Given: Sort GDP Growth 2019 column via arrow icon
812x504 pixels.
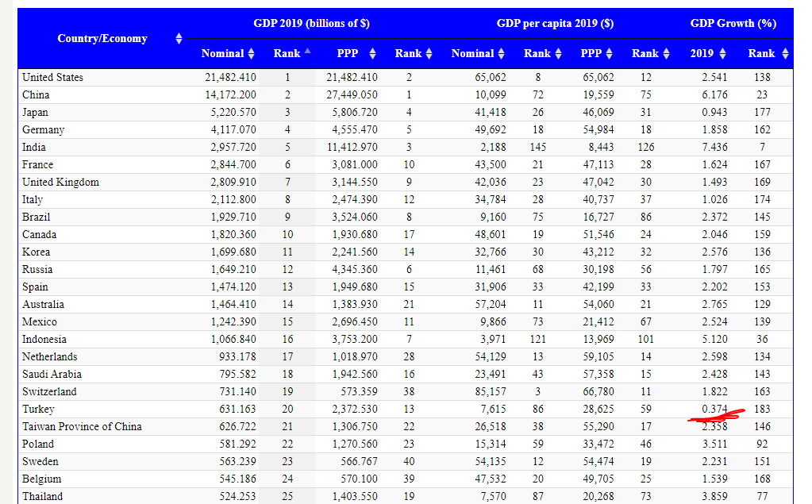Looking at the screenshot, I should 722,54.
